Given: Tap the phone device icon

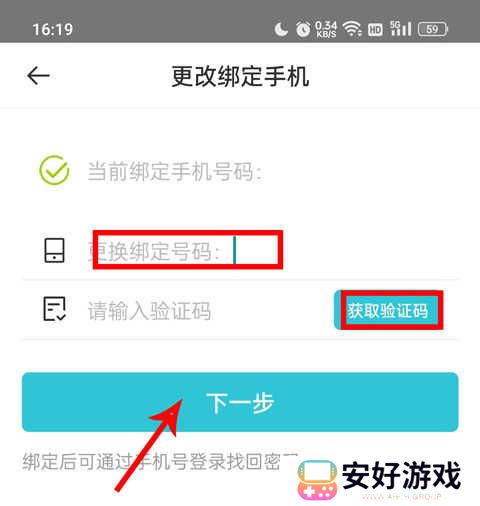Looking at the screenshot, I should click(x=54, y=250).
